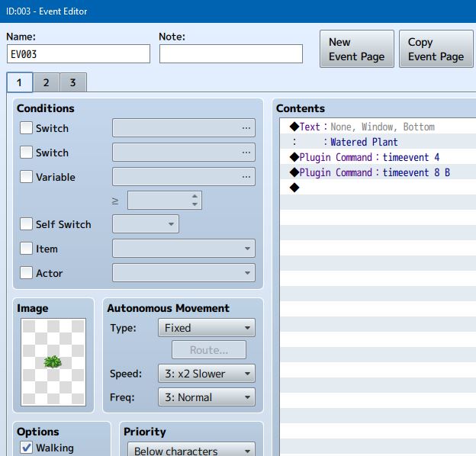Enable the Actor condition checkbox
Image resolution: width=476 pixels, height=456 pixels.
point(27,273)
